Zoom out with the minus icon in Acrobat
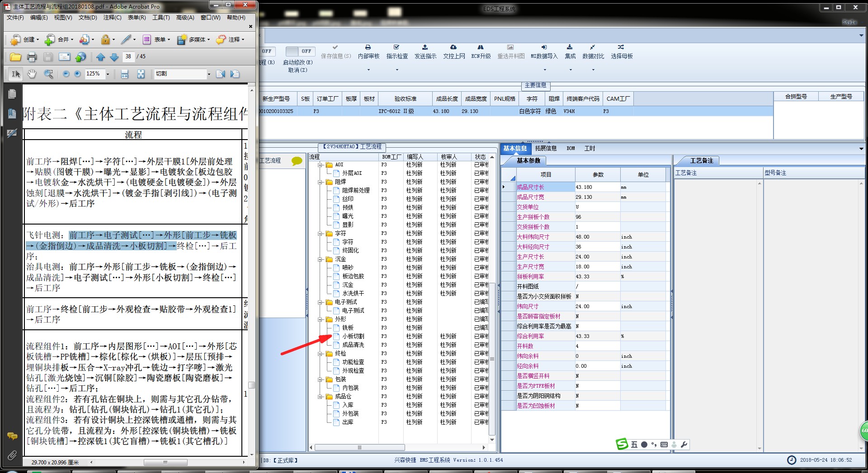Viewport: 868px width, 473px height. pyautogui.click(x=66, y=74)
